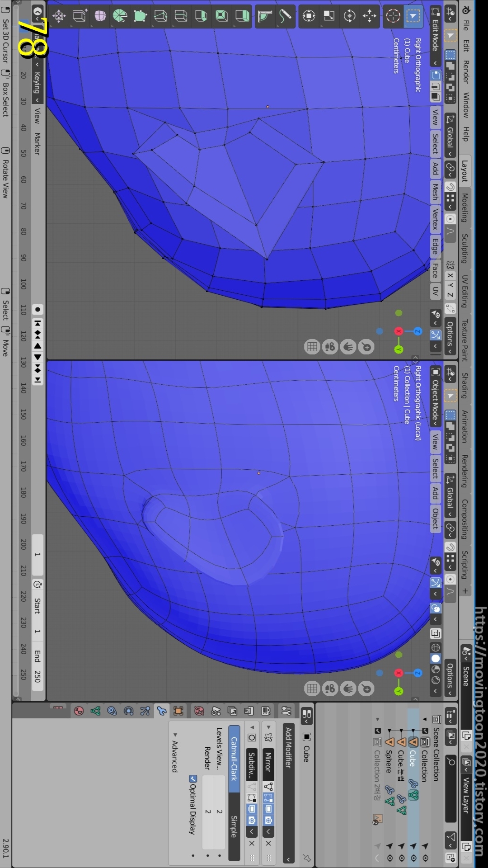Select the Shrink/Fatten tool at the toolbar's end
This screenshot has height=868, width=488.
pos(59,16)
